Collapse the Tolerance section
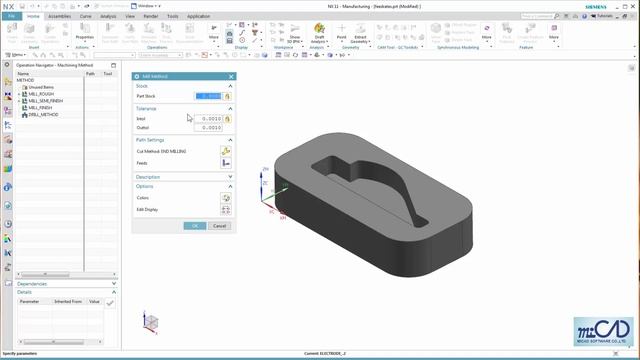640x360 pixels. point(230,109)
